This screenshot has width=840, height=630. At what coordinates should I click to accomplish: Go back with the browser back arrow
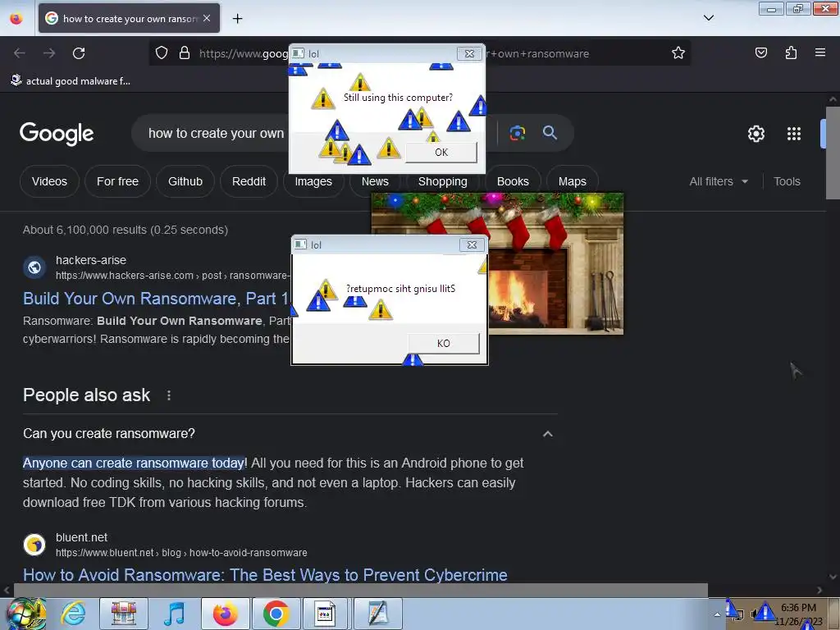[x=20, y=53]
